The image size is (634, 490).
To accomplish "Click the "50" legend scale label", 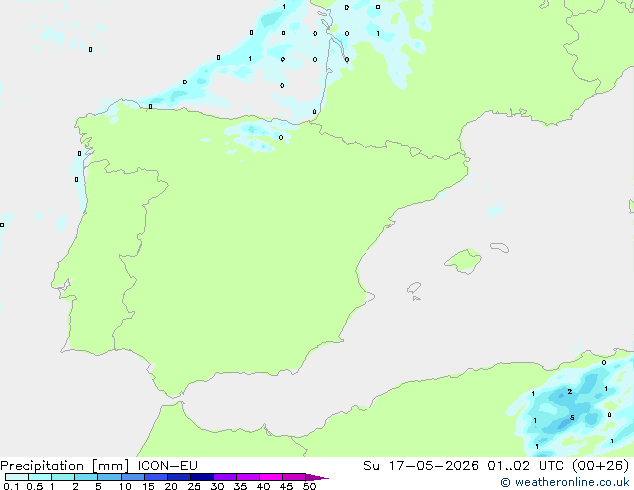I will pyautogui.click(x=310, y=486).
